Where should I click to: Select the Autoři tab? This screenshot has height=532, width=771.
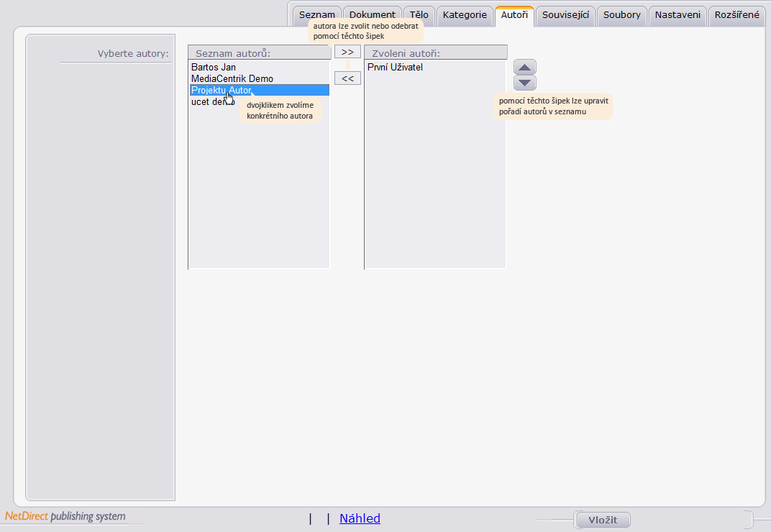pos(514,15)
